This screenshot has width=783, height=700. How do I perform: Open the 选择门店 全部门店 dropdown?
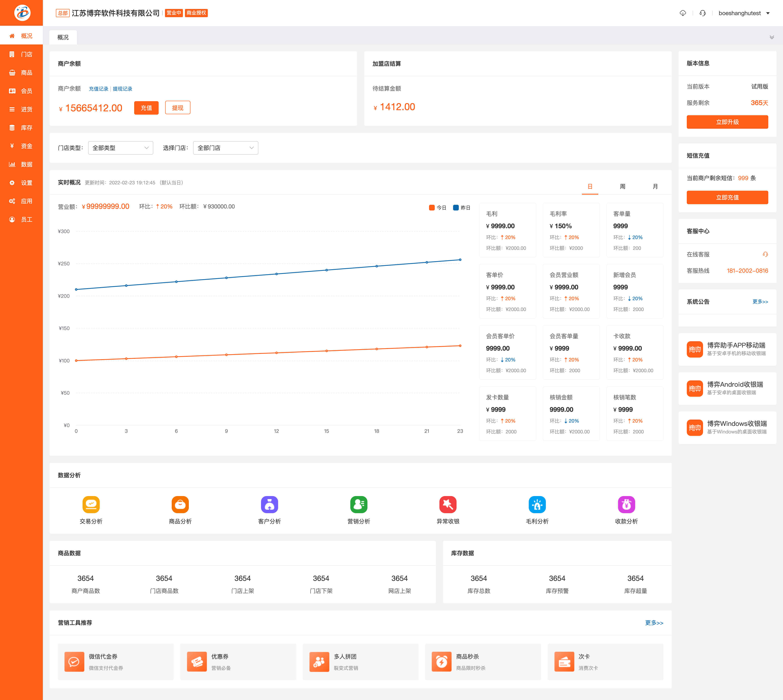[x=225, y=148]
